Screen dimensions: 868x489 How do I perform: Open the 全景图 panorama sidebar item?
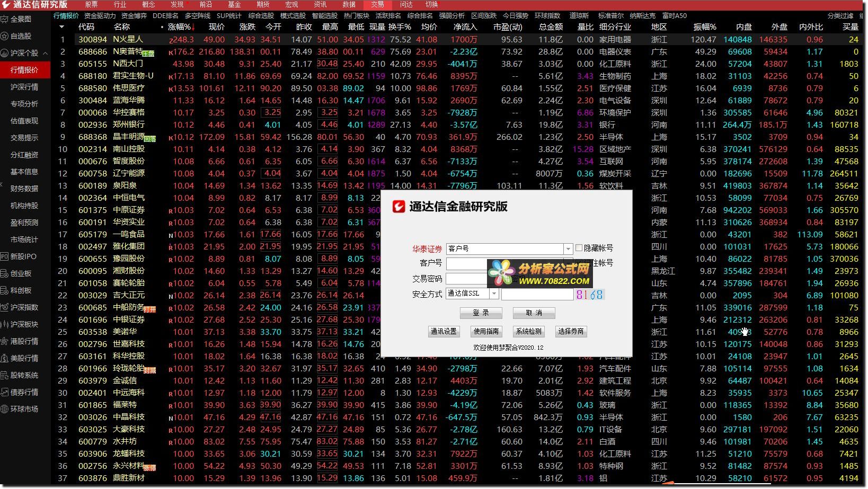(x=21, y=19)
